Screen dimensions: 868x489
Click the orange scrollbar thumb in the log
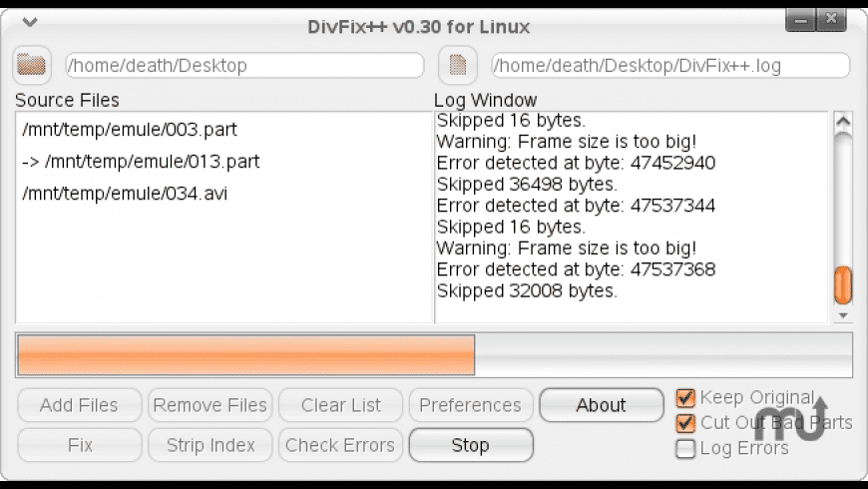[843, 285]
